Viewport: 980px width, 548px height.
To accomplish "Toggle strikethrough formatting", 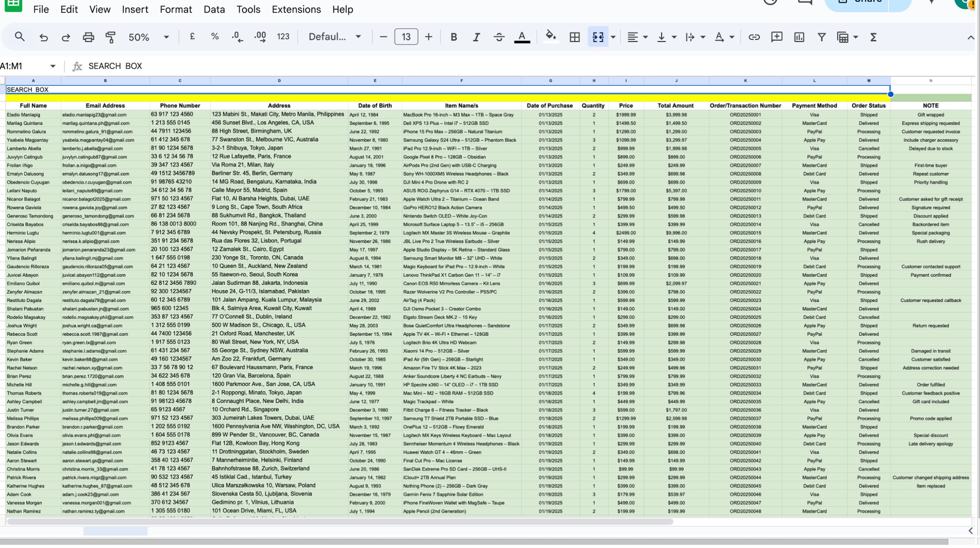I will tap(499, 37).
